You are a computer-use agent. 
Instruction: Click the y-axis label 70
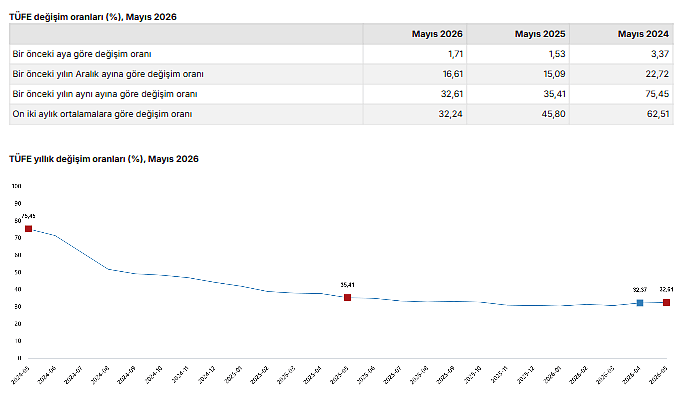coord(18,238)
